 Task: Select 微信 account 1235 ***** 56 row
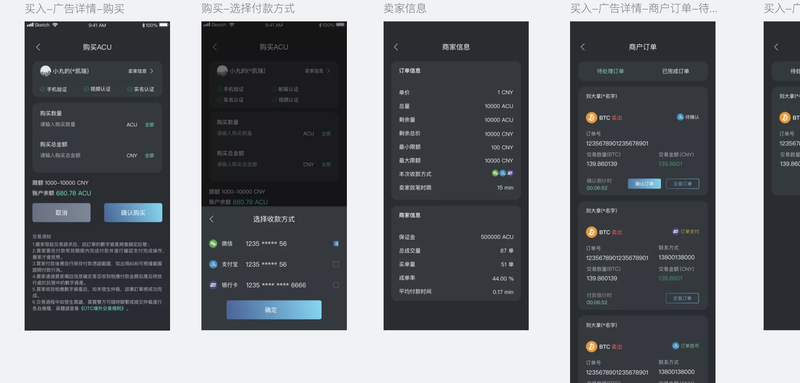point(274,244)
